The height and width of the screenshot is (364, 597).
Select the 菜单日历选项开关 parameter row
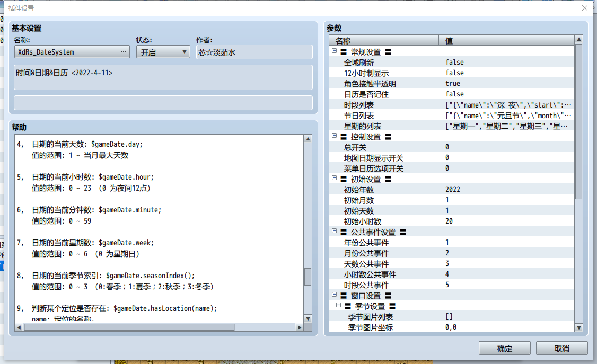pos(452,168)
